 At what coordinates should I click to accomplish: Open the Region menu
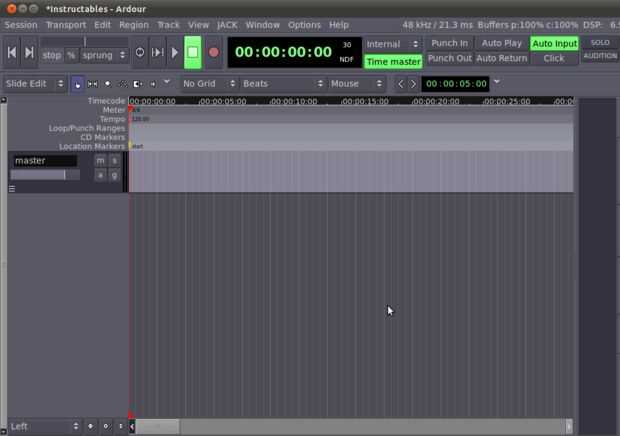pyautogui.click(x=134, y=25)
